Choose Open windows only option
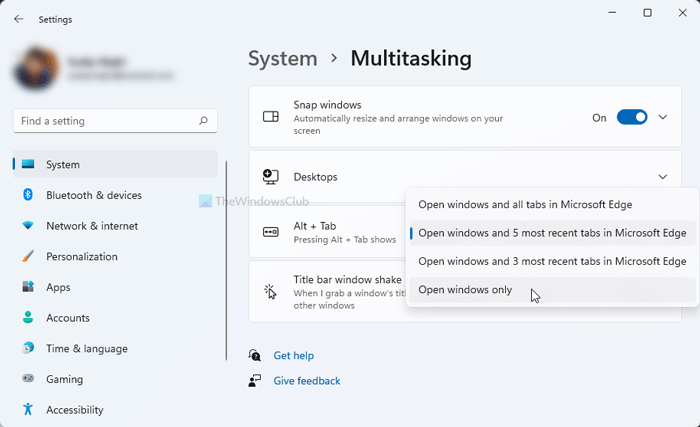 pos(465,290)
